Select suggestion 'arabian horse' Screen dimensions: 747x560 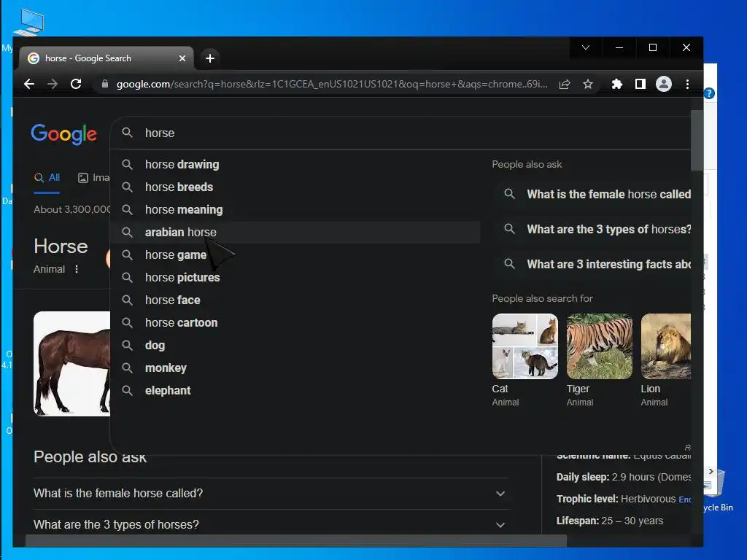coord(295,233)
